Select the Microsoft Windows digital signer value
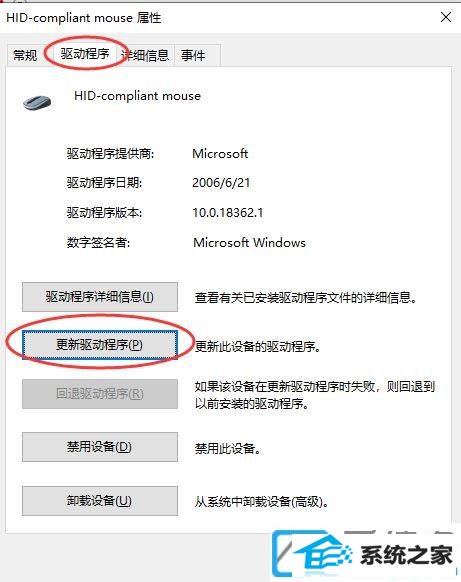This screenshot has height=582, width=461. [249, 242]
